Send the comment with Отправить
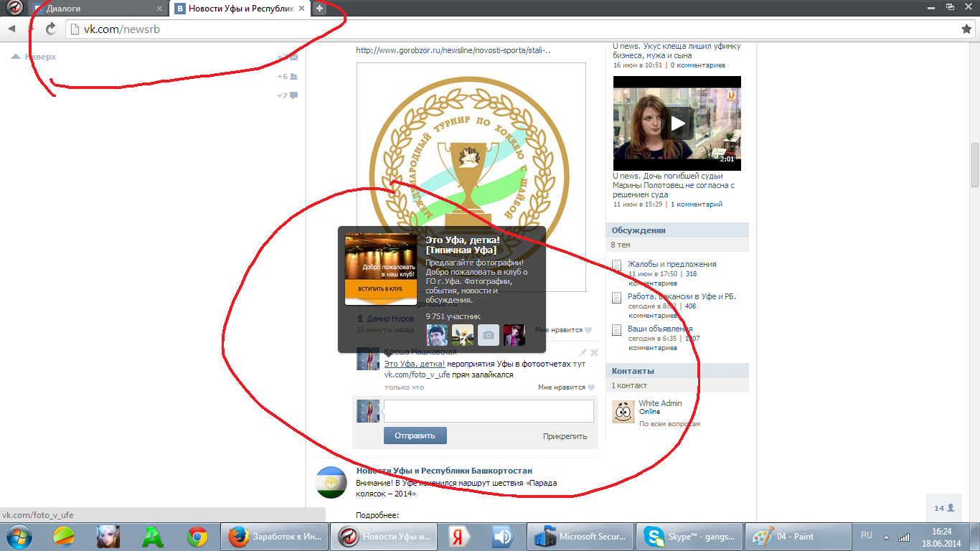This screenshot has height=551, width=980. 415,435
